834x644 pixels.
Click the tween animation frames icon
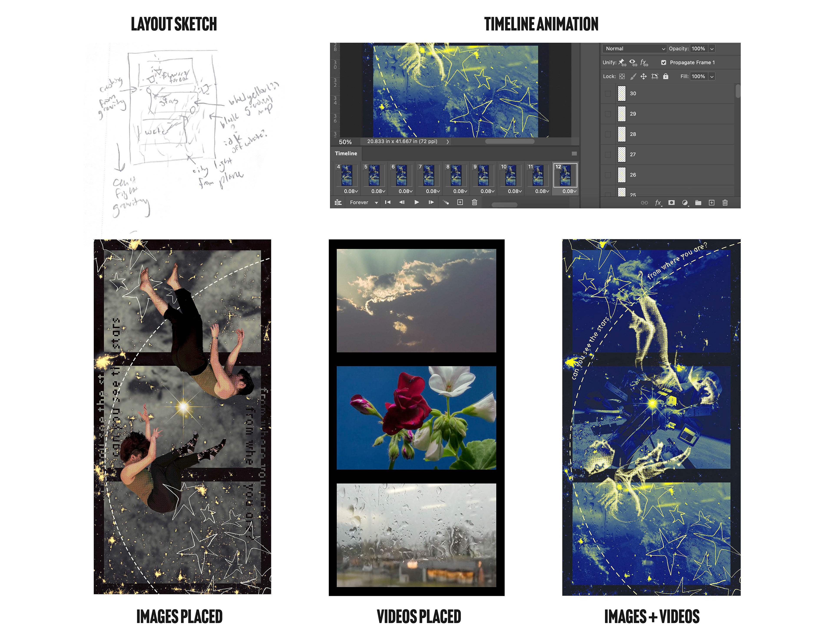pyautogui.click(x=446, y=202)
